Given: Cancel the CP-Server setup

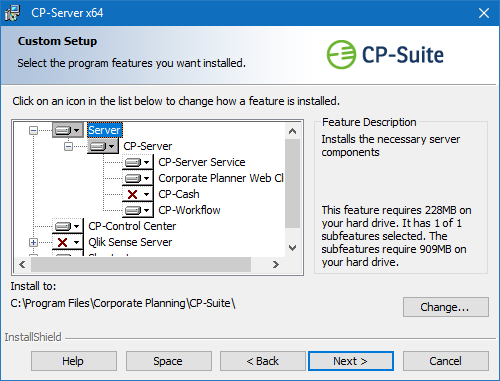Looking at the screenshot, I should (x=446, y=361).
